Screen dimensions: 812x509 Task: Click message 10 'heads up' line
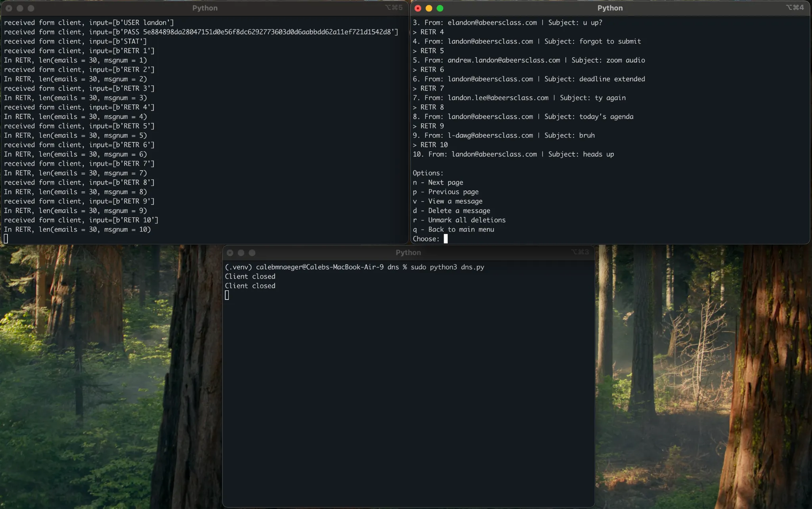coord(513,154)
